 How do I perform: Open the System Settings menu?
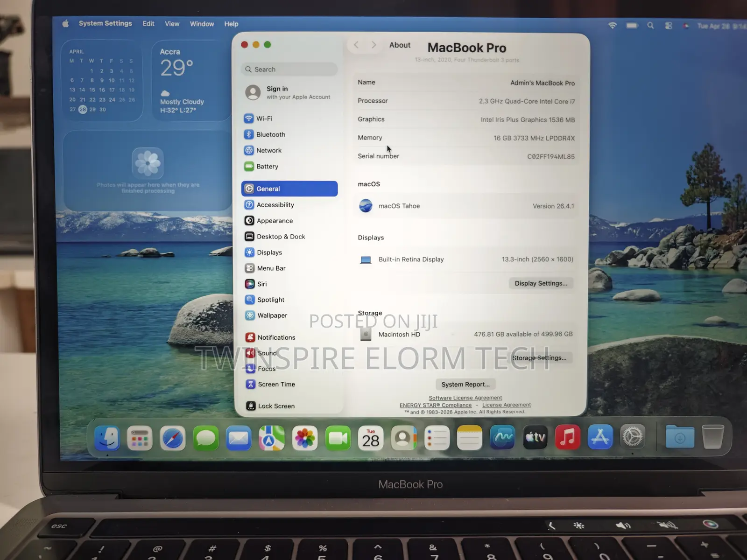106,23
